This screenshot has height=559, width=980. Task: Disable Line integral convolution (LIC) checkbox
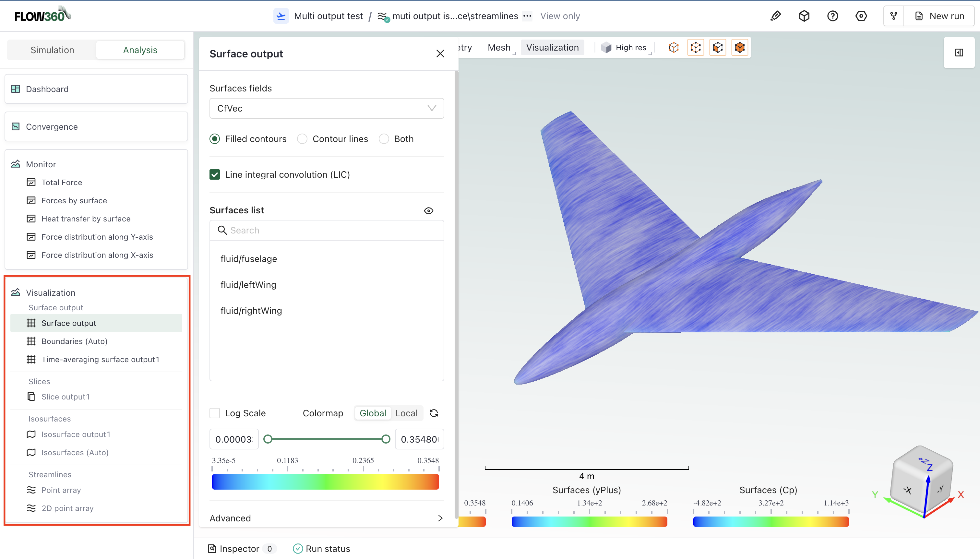(x=215, y=175)
